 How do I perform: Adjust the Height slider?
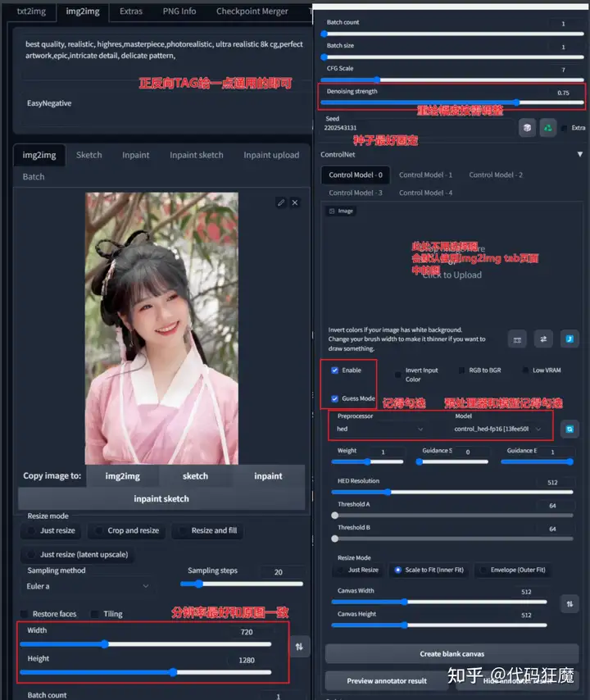[x=146, y=672]
